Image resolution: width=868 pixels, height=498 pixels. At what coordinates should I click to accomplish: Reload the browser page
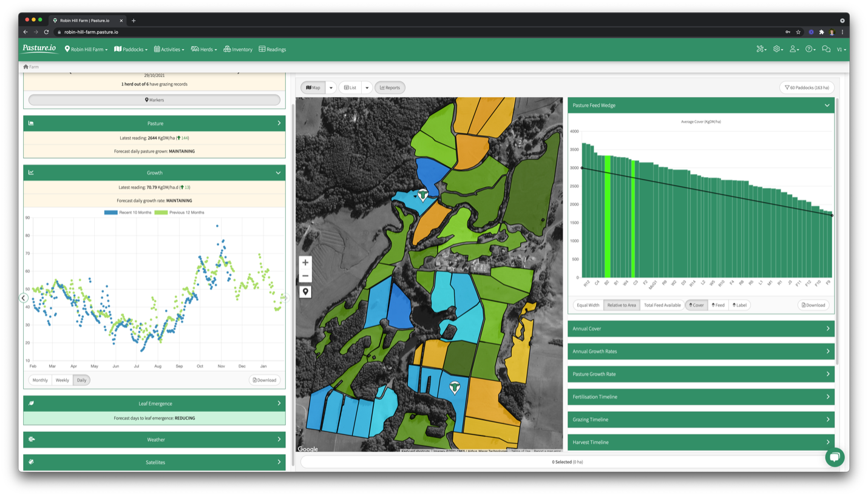click(46, 32)
